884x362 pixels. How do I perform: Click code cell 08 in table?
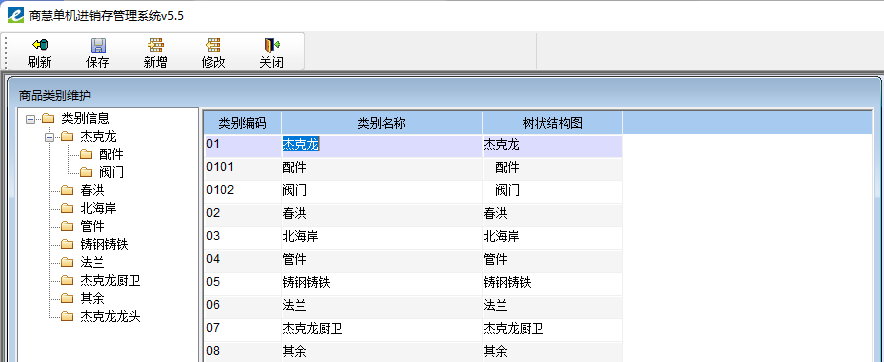242,353
